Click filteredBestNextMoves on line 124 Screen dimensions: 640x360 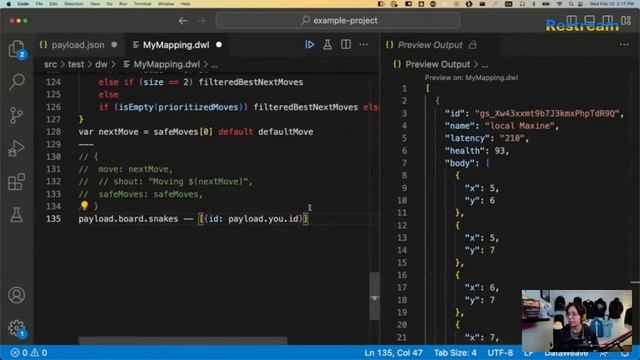(251, 82)
